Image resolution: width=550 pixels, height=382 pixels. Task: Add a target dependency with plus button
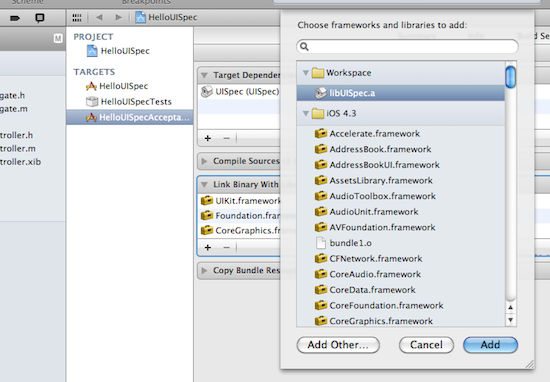point(208,138)
